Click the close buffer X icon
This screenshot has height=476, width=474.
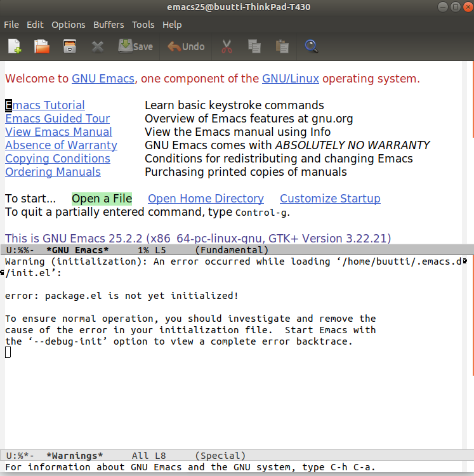click(x=97, y=46)
